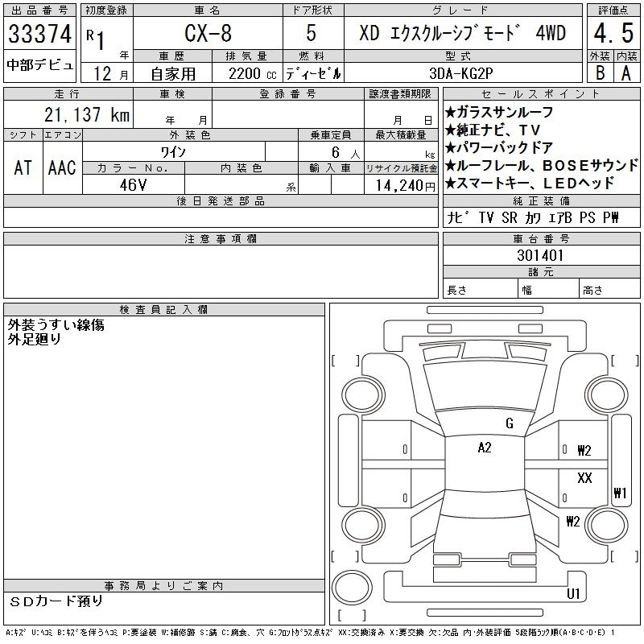Select recycle deposit 14,240円

[406, 186]
